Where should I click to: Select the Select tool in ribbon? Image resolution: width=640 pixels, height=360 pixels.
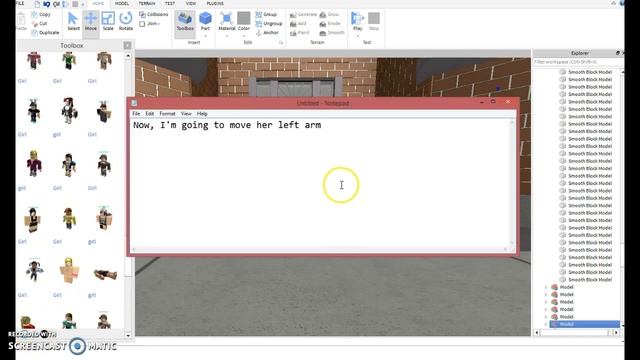pyautogui.click(x=73, y=21)
